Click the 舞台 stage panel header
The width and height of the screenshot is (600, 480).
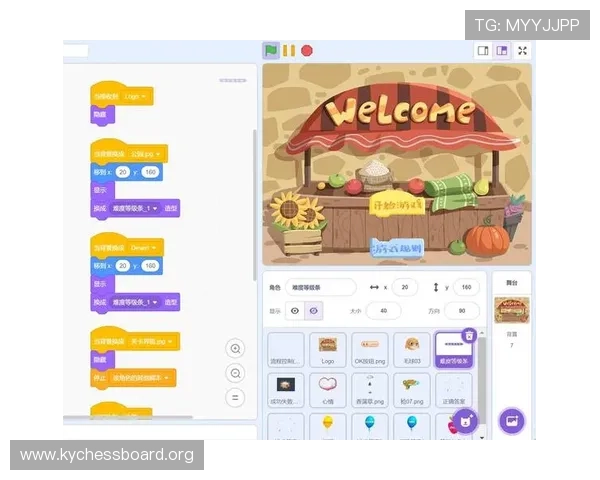512,283
